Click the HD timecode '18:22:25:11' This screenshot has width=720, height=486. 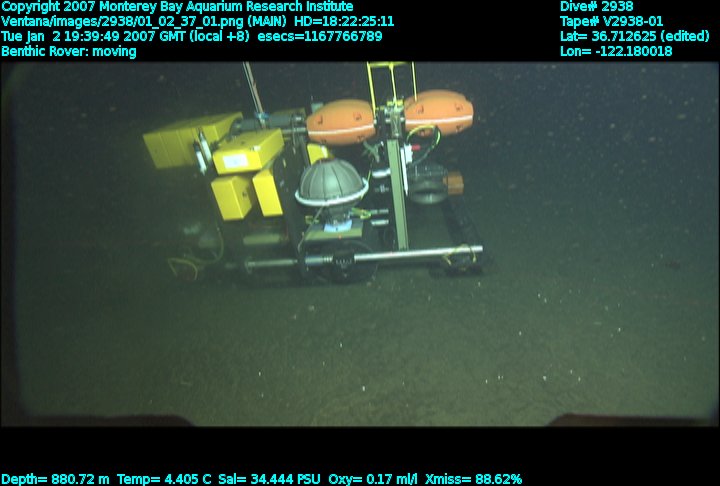[357, 22]
